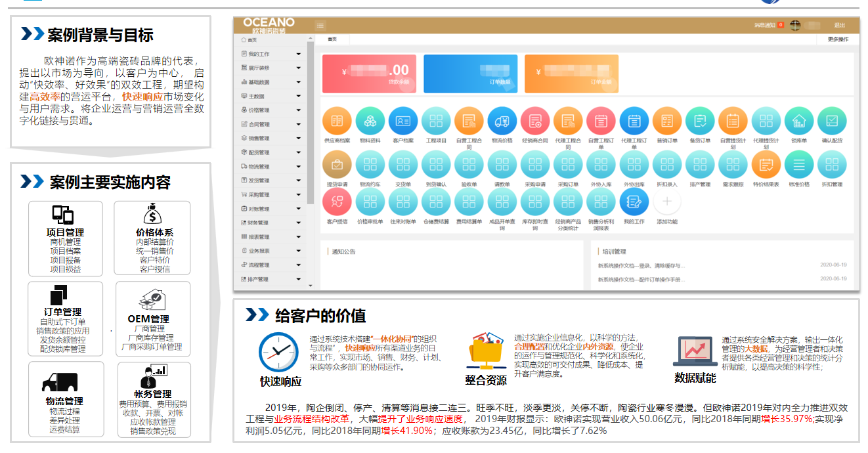Open the 折扣管理 icon
Screen dimensions: 868x453
point(832,165)
